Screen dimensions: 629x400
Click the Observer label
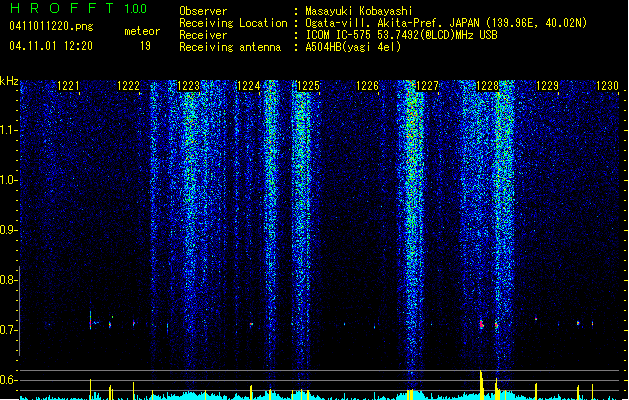203,11
